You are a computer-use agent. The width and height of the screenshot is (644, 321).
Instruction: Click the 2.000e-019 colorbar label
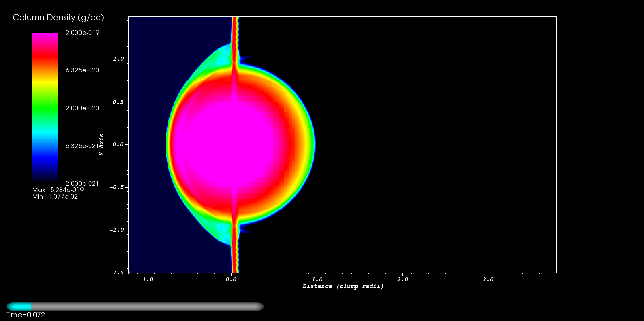(x=82, y=33)
